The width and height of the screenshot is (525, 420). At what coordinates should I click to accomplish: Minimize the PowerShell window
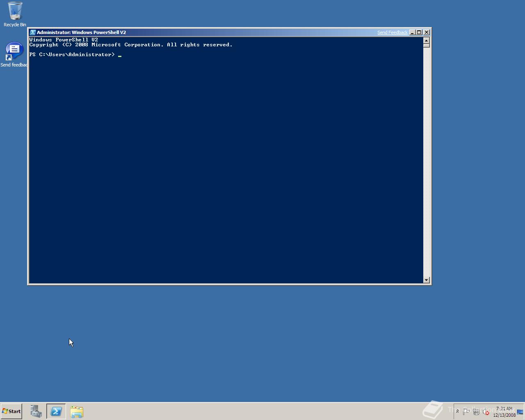[412, 32]
